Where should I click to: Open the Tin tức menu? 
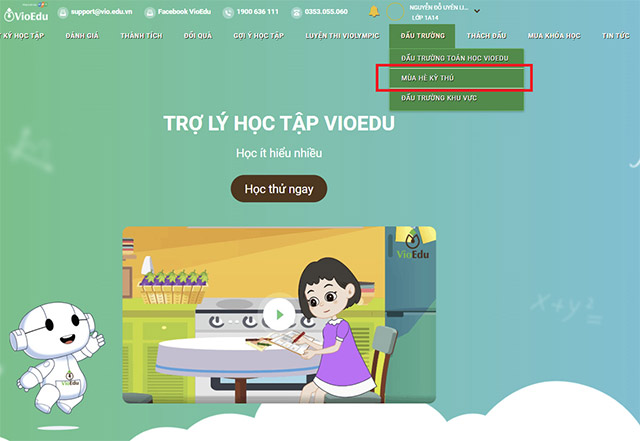pyautogui.click(x=616, y=36)
